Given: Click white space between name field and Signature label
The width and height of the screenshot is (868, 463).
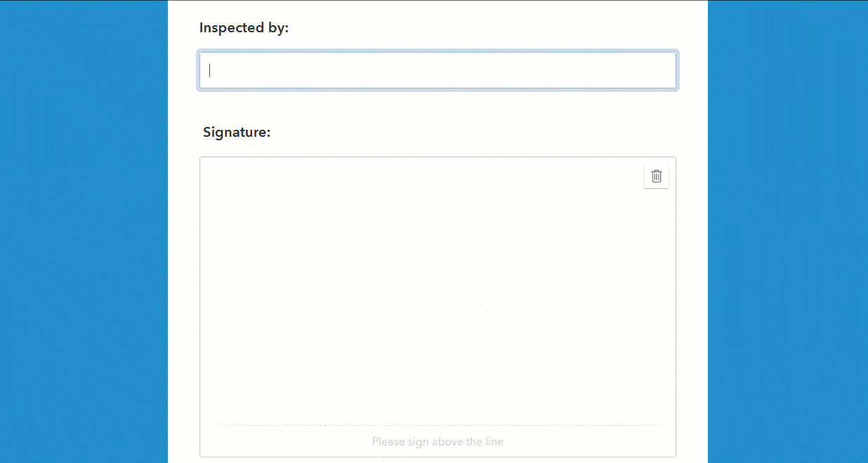Looking at the screenshot, I should (438, 109).
